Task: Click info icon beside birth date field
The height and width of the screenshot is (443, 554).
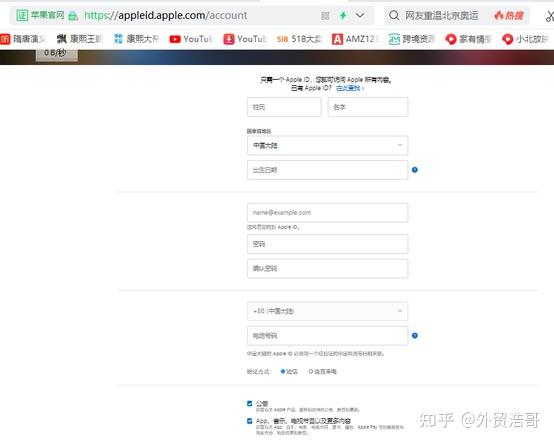Action: (415, 170)
